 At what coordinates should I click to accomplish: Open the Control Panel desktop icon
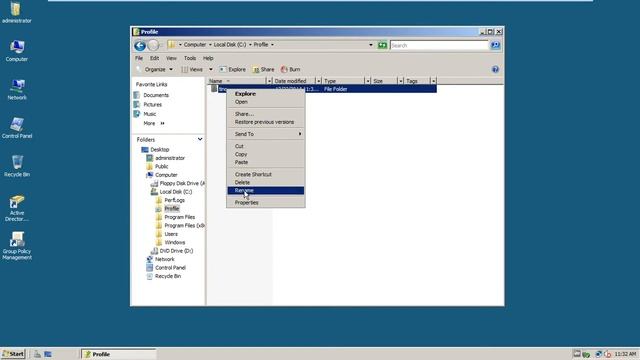[17, 128]
